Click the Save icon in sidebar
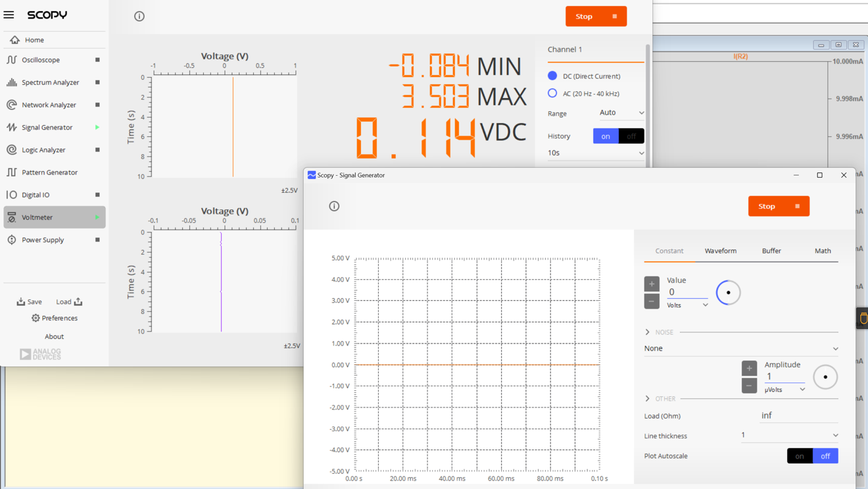This screenshot has height=489, width=868. [x=21, y=301]
